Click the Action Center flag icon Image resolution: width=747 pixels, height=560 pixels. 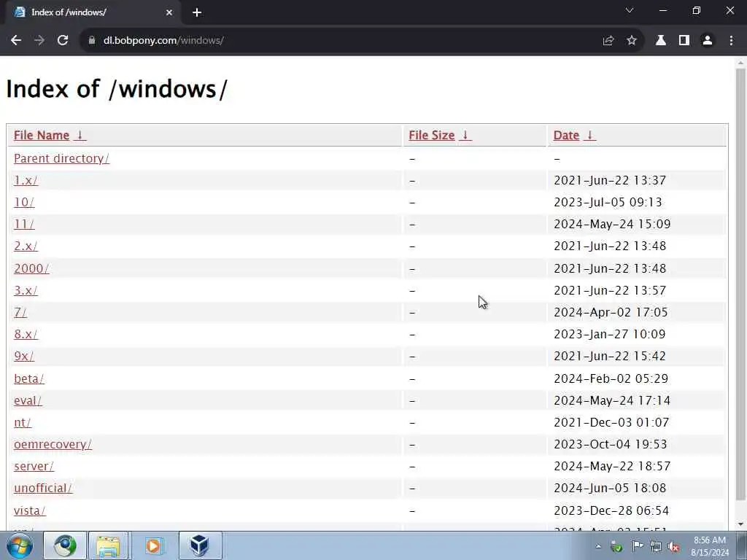[637, 546]
